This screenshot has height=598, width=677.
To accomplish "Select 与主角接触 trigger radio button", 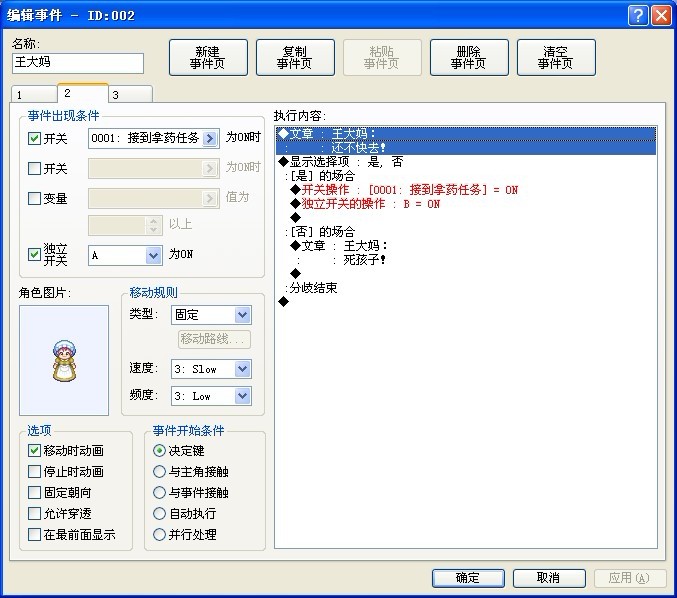I will click(x=159, y=471).
